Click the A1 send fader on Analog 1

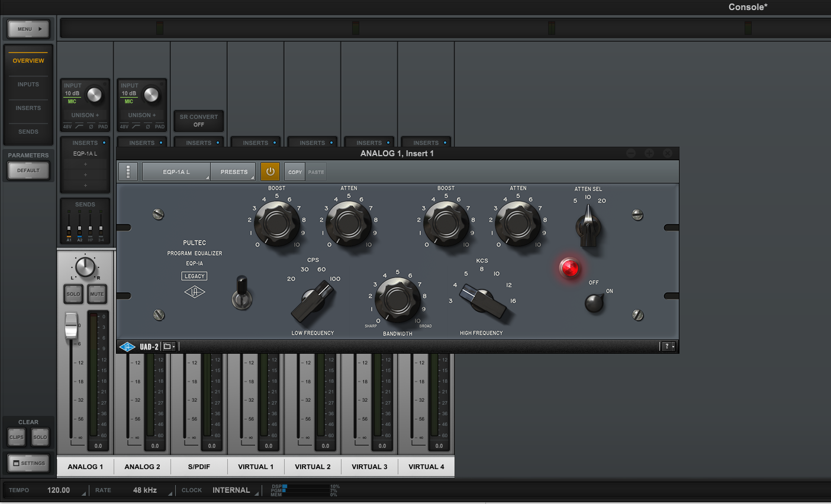(69, 227)
